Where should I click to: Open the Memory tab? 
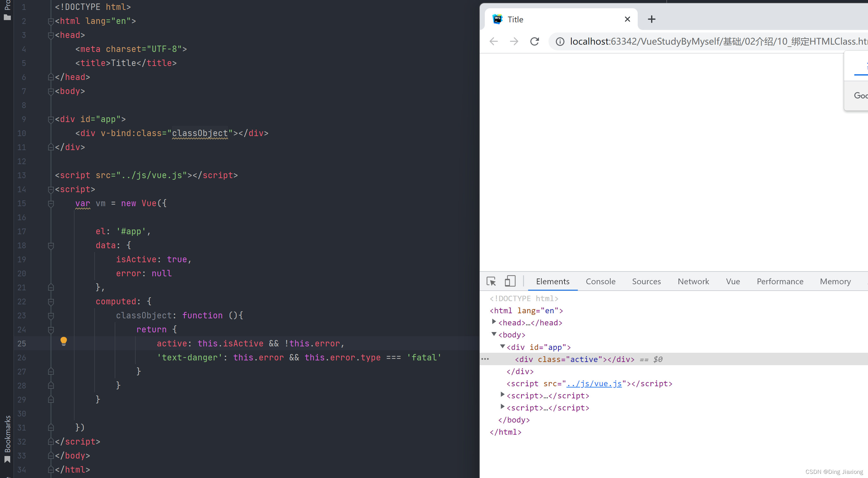click(835, 281)
